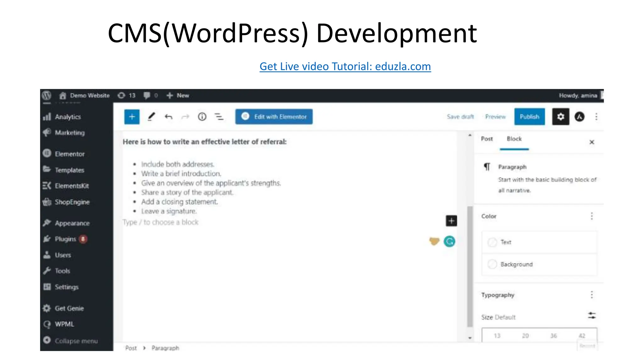
Task: Click Save draft
Action: tap(460, 117)
